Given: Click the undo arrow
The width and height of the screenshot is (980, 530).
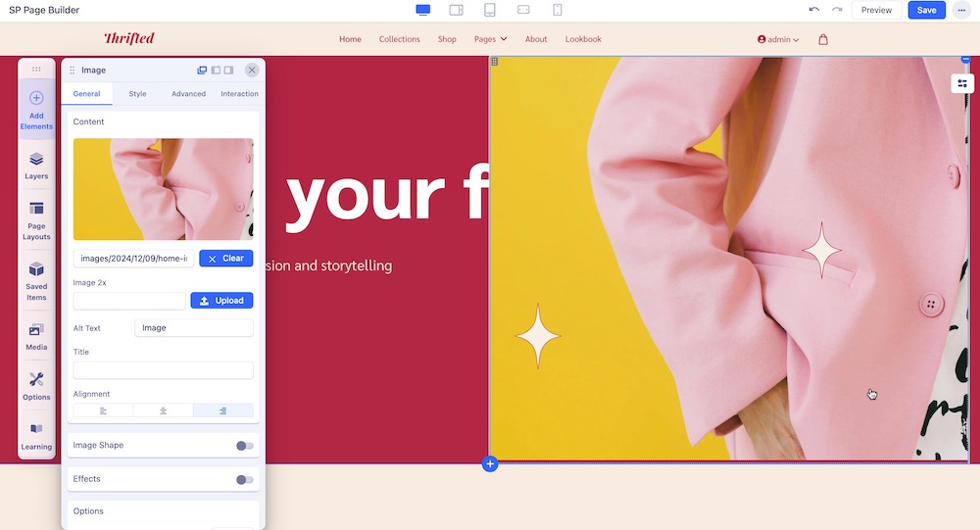Looking at the screenshot, I should (x=813, y=10).
